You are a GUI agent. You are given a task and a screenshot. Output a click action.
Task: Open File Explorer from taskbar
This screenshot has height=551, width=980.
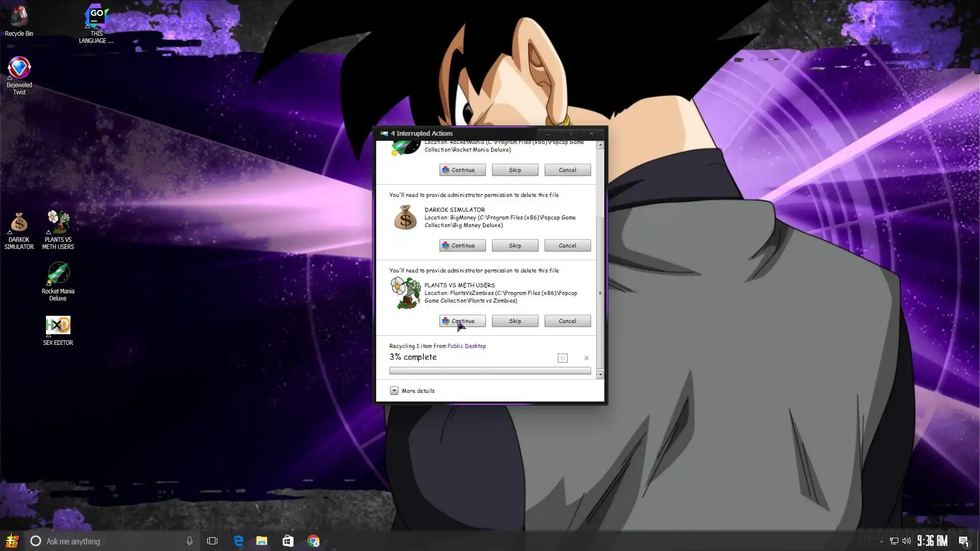262,541
